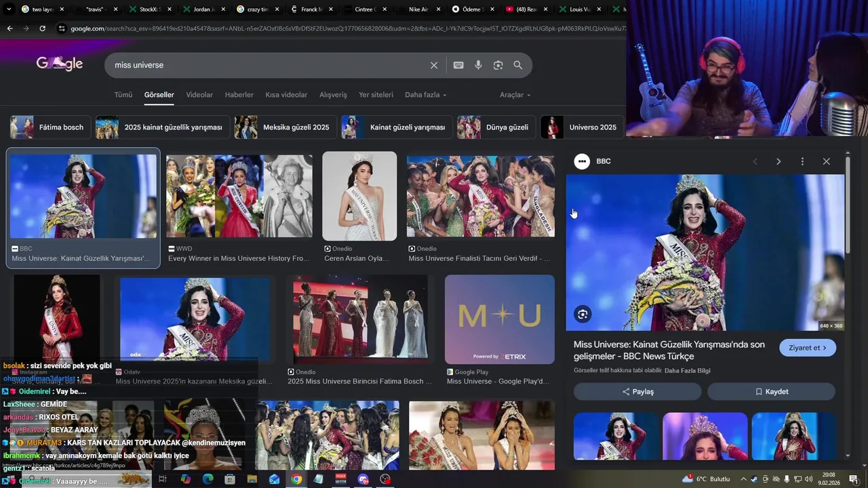The width and height of the screenshot is (868, 488).
Task: Select the Dünya güzeli chip
Action: (496, 127)
